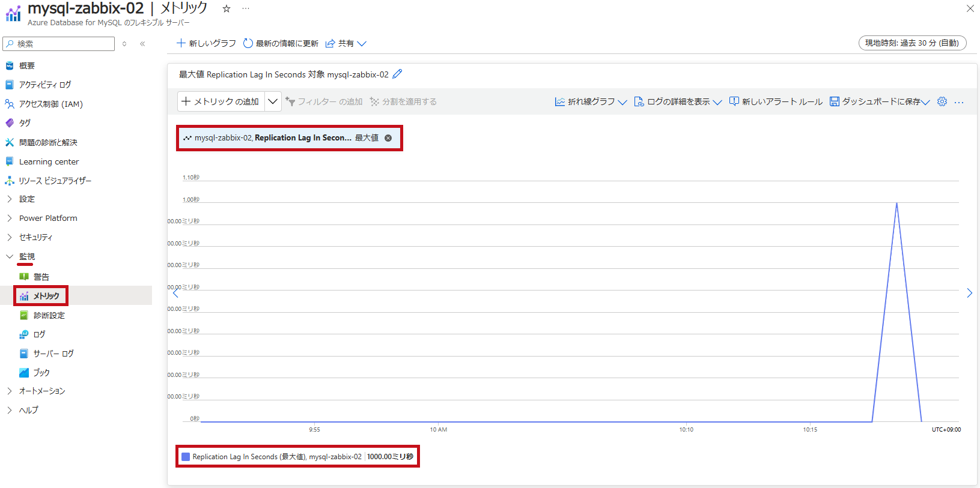This screenshot has height=488, width=980.
Task: Collapse the sidebar with double chevron icon
Action: [x=142, y=44]
